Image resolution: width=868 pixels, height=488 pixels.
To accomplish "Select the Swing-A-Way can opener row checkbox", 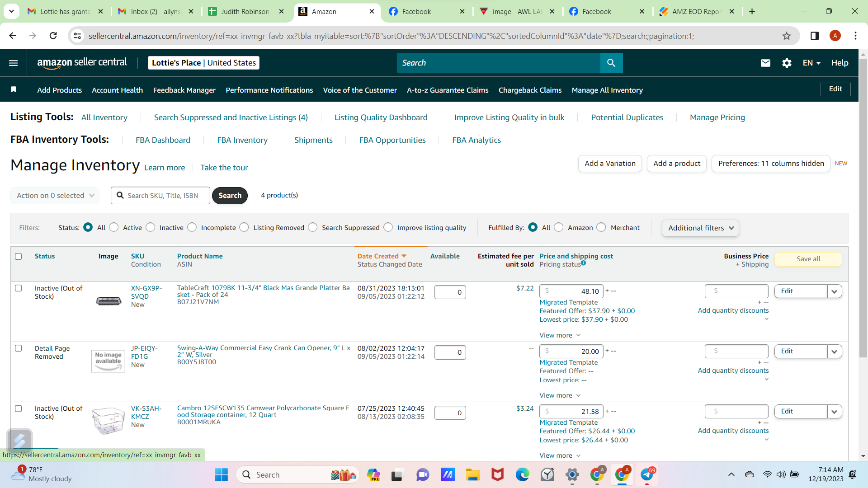I will click(19, 348).
